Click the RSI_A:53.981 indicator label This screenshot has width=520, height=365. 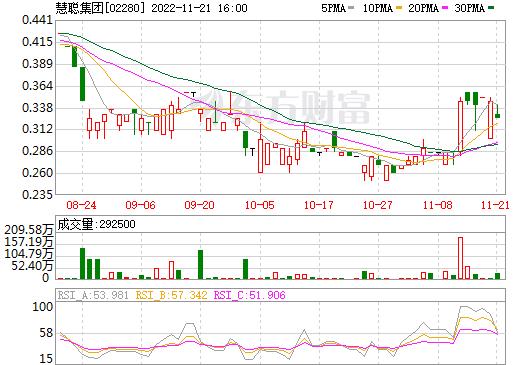tap(93, 295)
